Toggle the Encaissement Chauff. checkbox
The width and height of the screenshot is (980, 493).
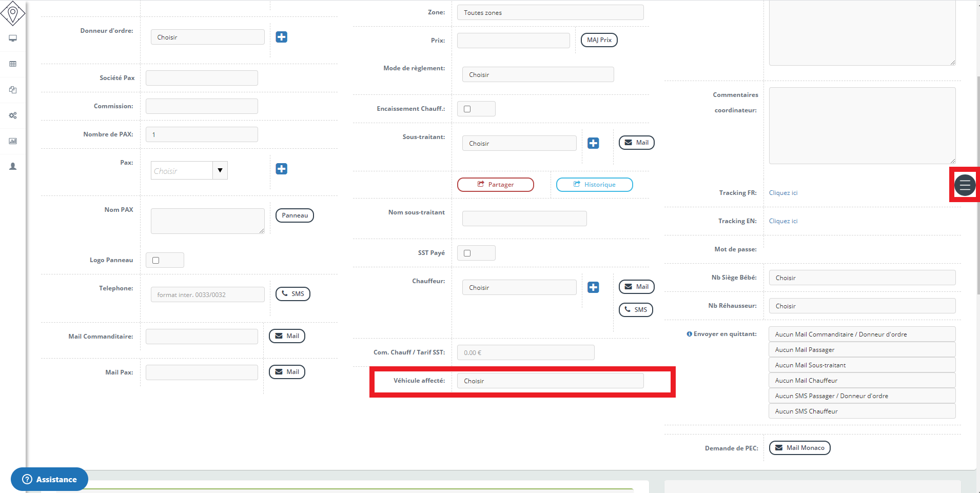click(467, 109)
